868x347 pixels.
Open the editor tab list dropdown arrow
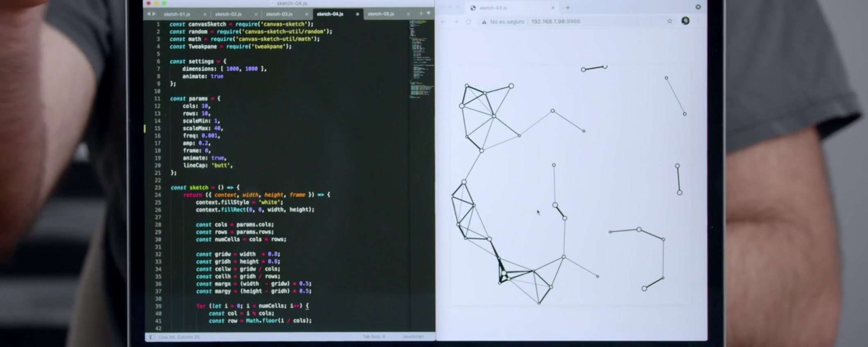(428, 14)
